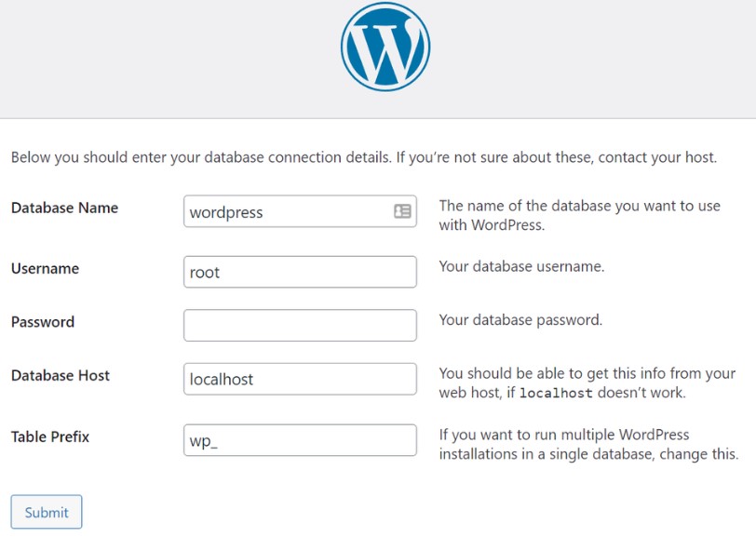Click the Database Host input box
The height and width of the screenshot is (537, 756).
[x=298, y=379]
